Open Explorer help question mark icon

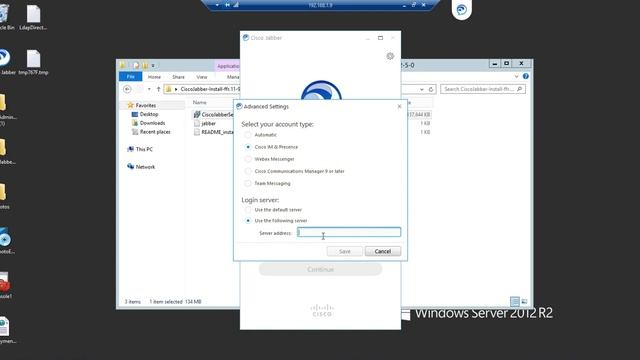click(526, 76)
